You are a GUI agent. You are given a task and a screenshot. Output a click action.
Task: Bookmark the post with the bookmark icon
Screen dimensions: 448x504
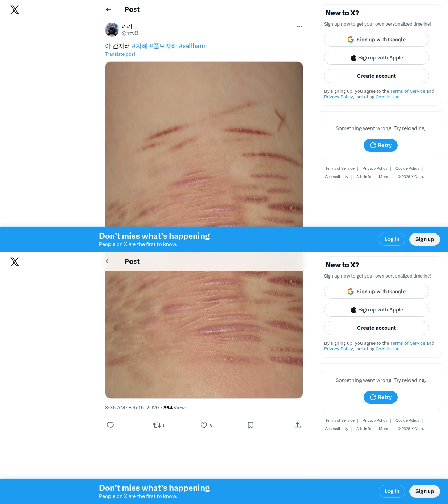point(251,425)
